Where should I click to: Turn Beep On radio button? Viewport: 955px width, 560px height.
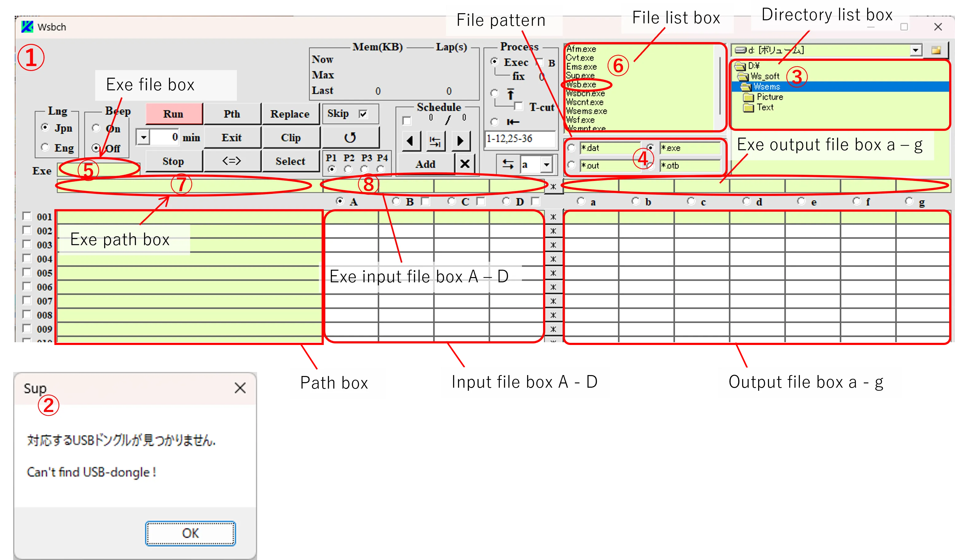coord(96,128)
